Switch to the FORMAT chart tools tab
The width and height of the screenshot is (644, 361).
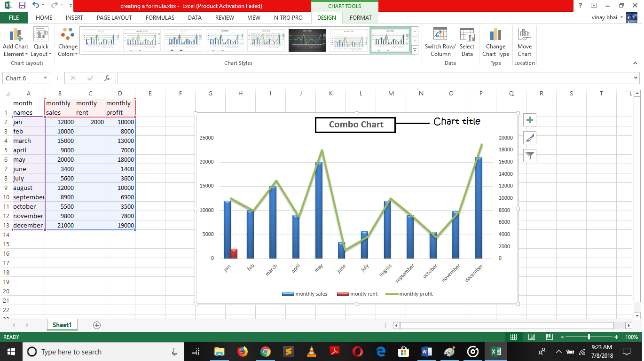point(361,17)
